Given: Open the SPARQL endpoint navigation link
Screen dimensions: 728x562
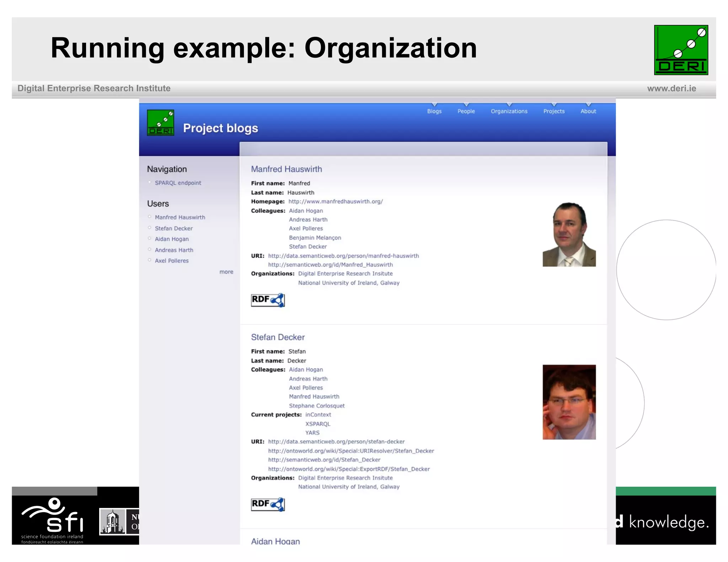Looking at the screenshot, I should coord(178,183).
